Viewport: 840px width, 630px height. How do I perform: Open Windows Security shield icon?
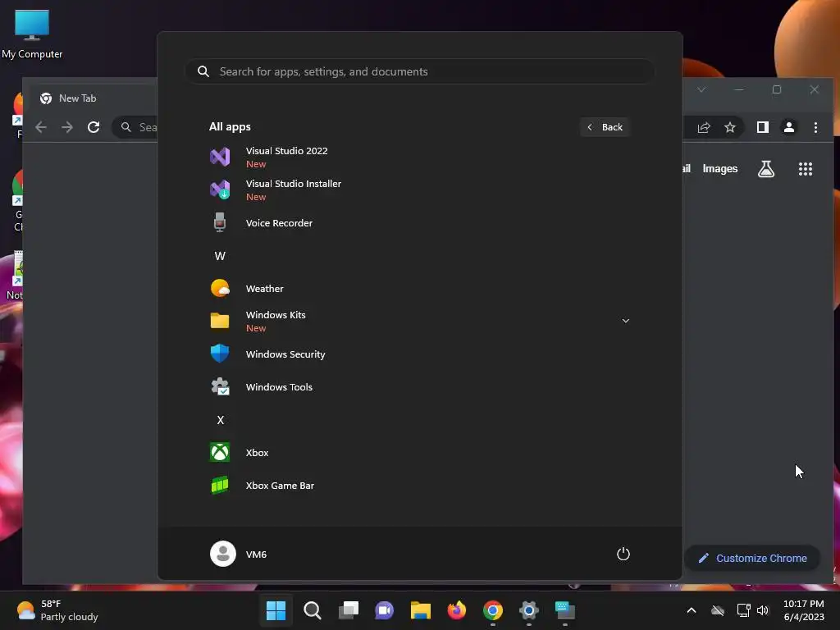[x=220, y=354]
